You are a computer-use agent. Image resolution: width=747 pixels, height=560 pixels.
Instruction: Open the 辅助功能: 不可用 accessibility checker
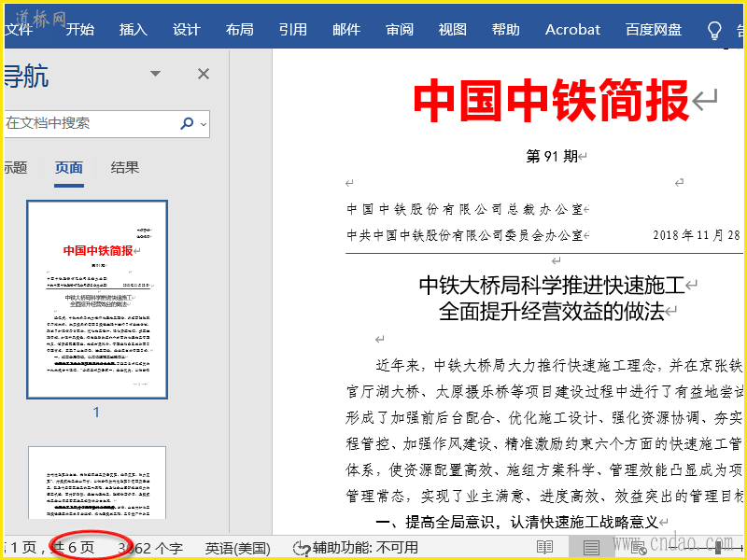pyautogui.click(x=356, y=548)
